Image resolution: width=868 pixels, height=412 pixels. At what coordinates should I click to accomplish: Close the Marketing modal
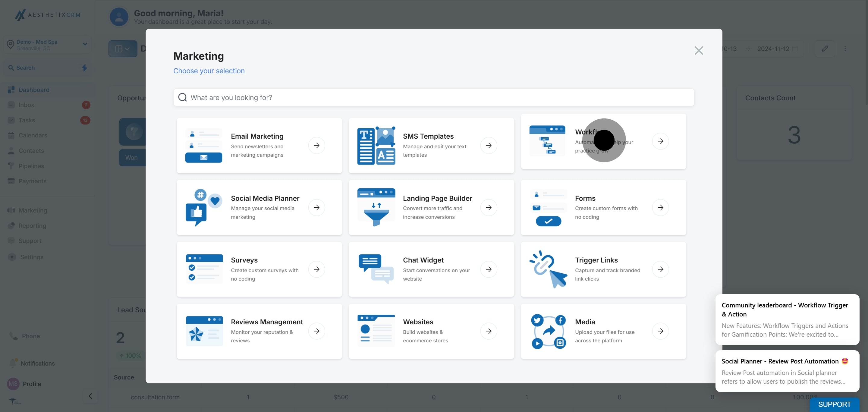(x=699, y=50)
